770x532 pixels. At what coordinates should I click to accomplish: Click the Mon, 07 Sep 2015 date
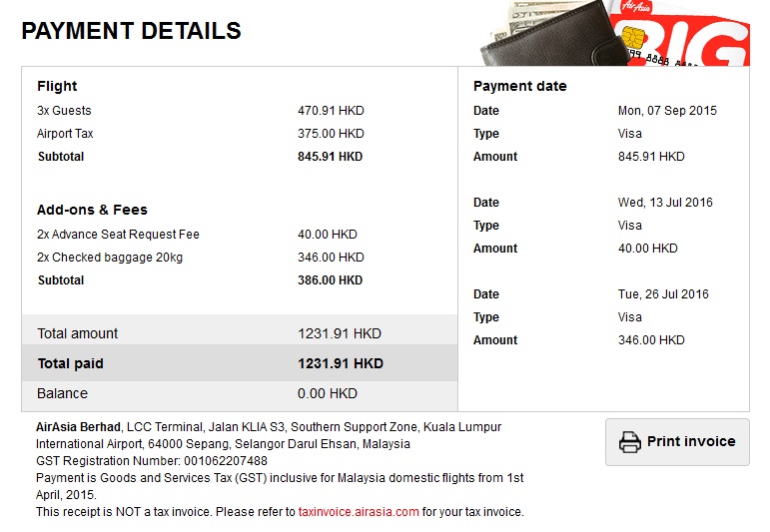(667, 111)
